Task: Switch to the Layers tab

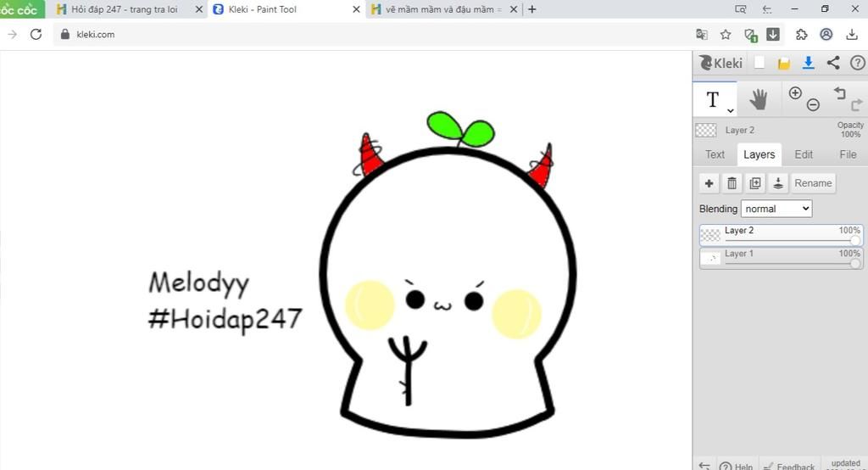Action: pyautogui.click(x=759, y=154)
